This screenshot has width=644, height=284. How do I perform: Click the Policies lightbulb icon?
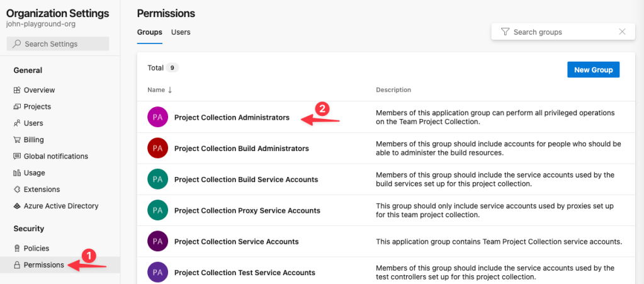tap(17, 248)
